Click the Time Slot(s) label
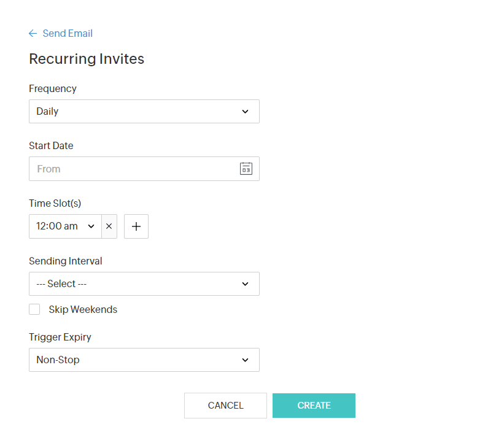This screenshot has height=443, width=504. (55, 203)
